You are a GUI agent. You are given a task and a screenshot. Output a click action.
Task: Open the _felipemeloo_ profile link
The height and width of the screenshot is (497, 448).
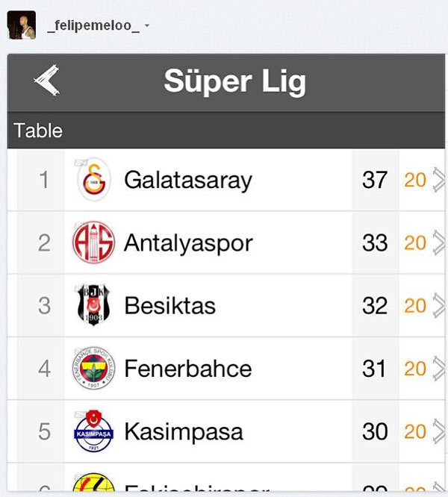pos(93,26)
